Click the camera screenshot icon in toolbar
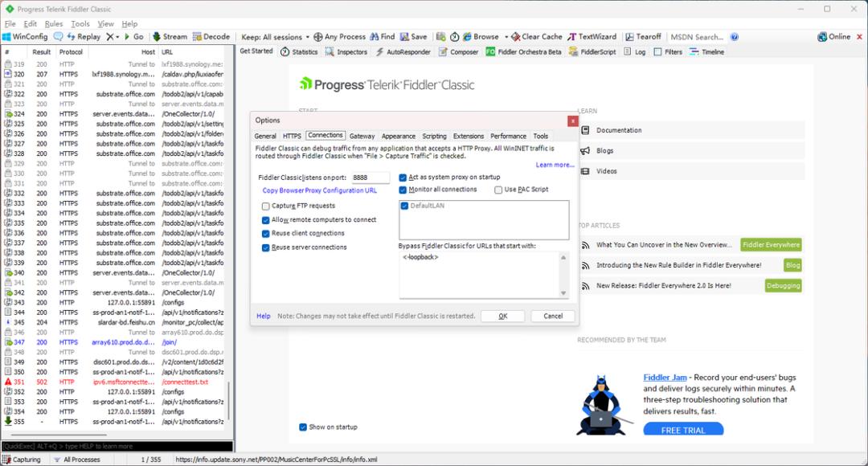This screenshot has width=868, height=466. [x=440, y=36]
